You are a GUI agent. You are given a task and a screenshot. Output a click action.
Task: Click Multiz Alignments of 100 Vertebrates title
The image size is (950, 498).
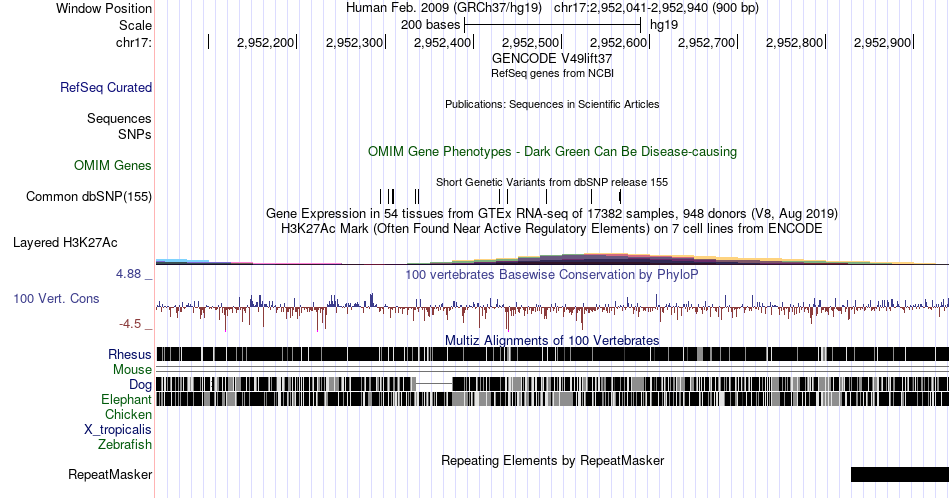(x=552, y=340)
